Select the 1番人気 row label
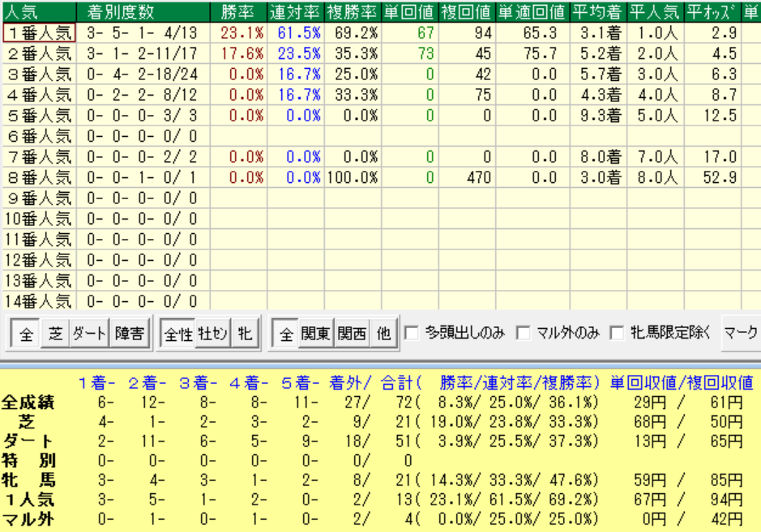Viewport: 761px width, 532px height. click(x=40, y=33)
